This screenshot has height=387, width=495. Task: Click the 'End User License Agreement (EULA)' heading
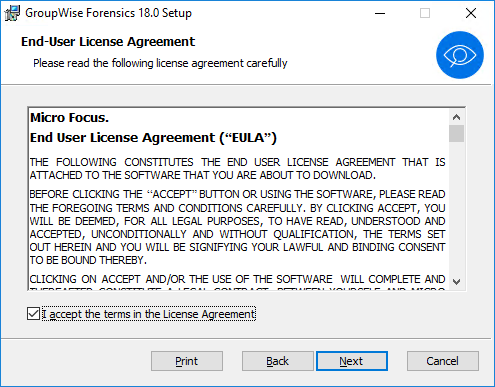(153, 138)
